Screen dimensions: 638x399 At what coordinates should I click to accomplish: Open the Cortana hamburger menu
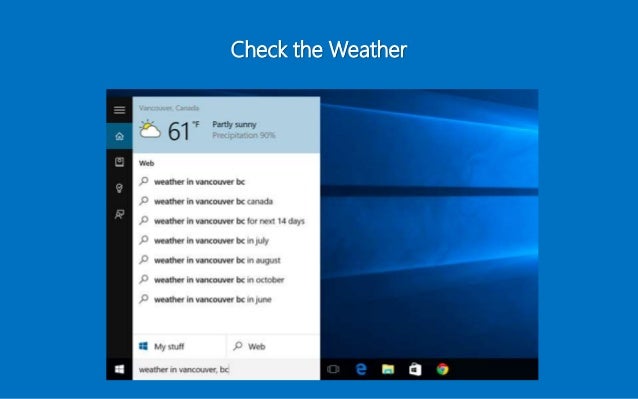[x=119, y=110]
